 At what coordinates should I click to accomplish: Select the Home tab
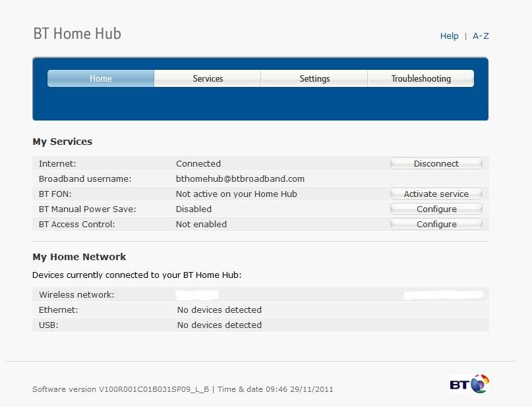pyautogui.click(x=101, y=78)
